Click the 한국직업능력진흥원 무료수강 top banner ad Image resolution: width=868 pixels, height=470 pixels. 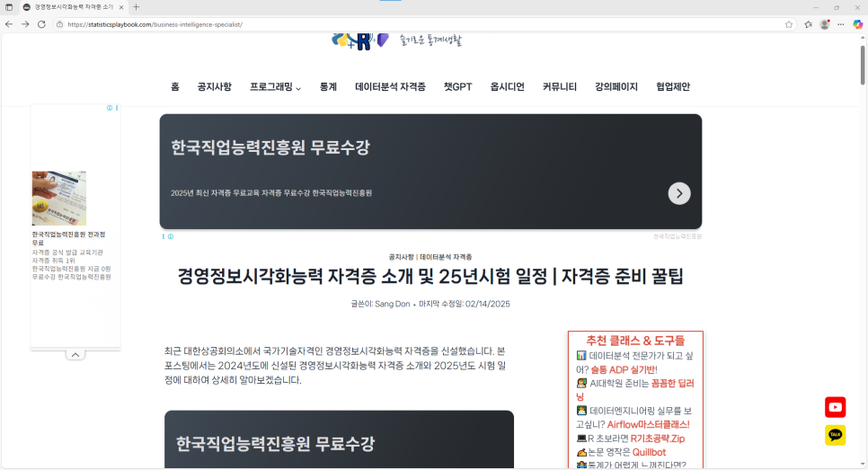click(430, 172)
